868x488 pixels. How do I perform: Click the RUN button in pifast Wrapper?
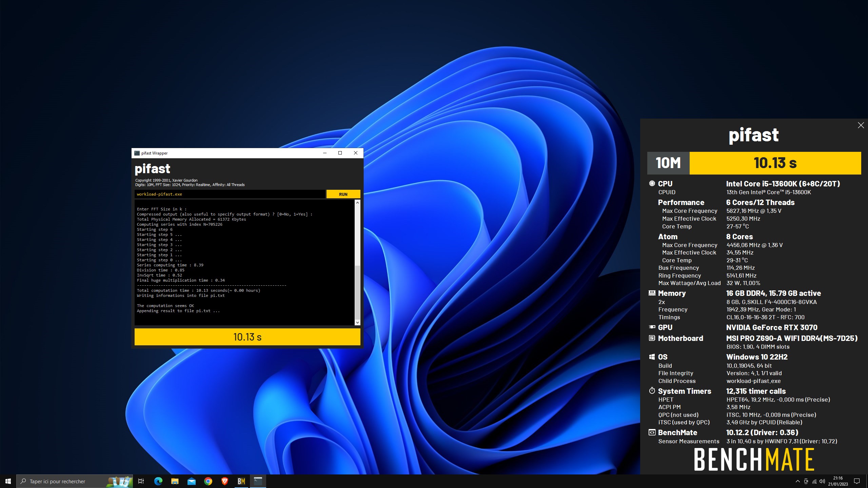pos(343,194)
